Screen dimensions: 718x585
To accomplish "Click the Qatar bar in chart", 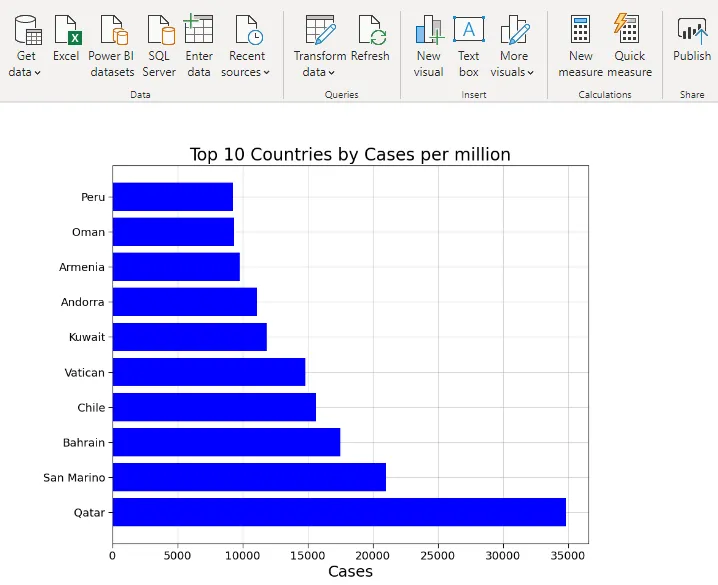I will pyautogui.click(x=339, y=512).
